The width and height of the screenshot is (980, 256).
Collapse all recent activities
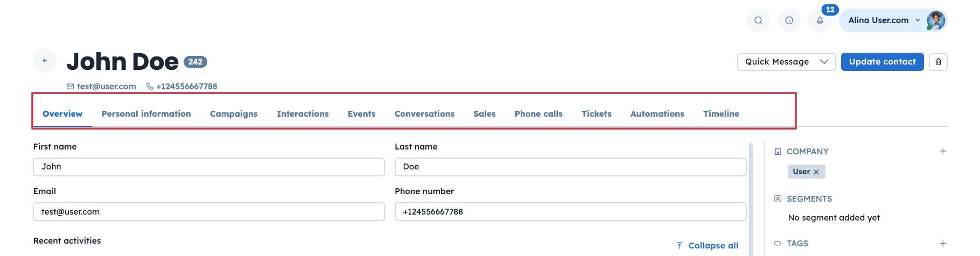pos(708,245)
